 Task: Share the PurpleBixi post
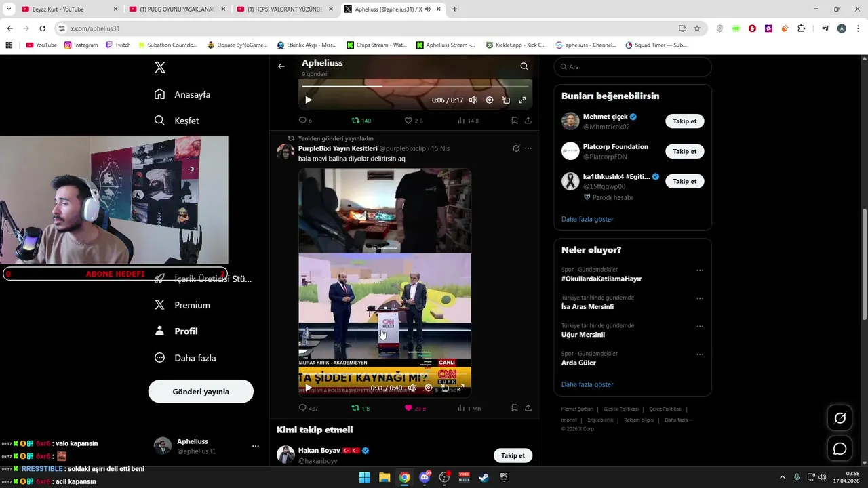coord(528,408)
